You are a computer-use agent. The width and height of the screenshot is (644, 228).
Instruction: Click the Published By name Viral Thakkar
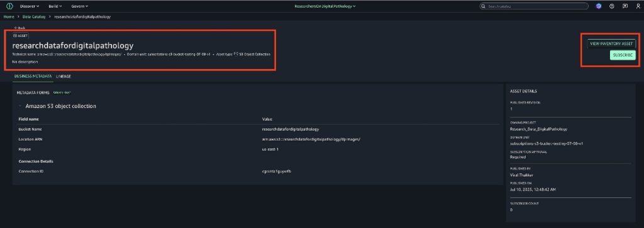(x=521, y=175)
